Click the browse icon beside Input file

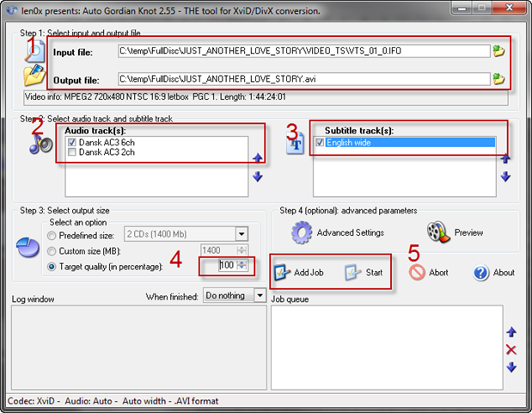tap(498, 51)
